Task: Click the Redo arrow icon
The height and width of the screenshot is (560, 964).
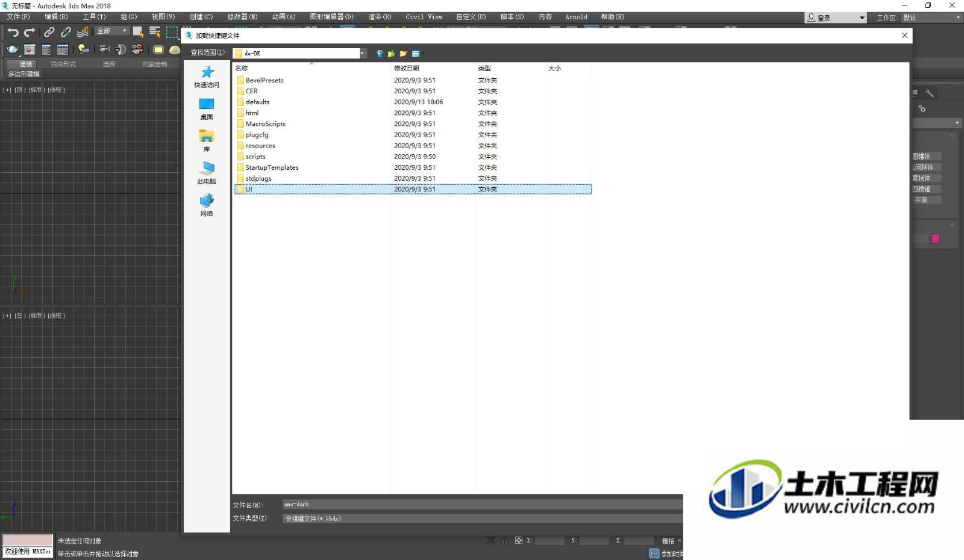Action: coord(29,32)
